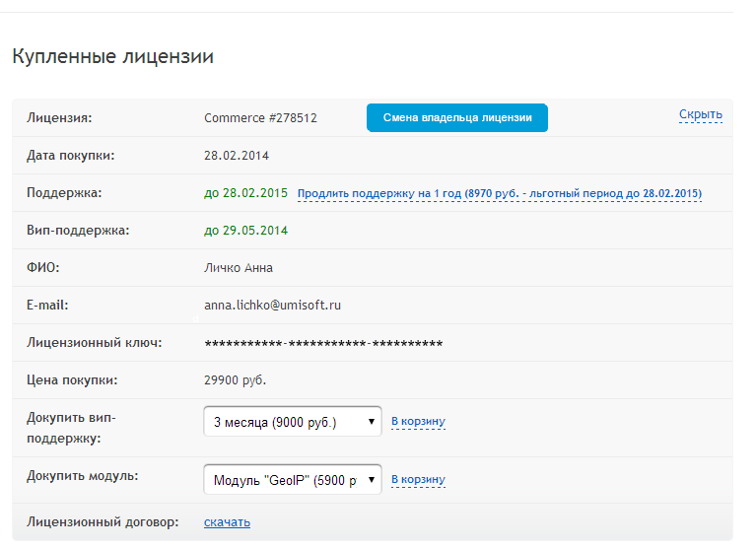Screen dimensions: 756x549
Task: Add VIP support to cart via "В корзину"
Action: point(418,422)
